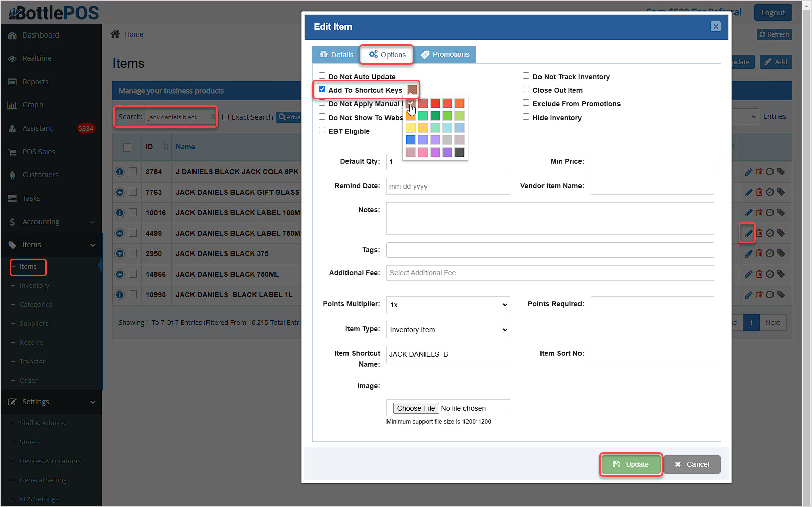
Task: Pick the red shortcut key color swatch
Action: click(x=435, y=103)
